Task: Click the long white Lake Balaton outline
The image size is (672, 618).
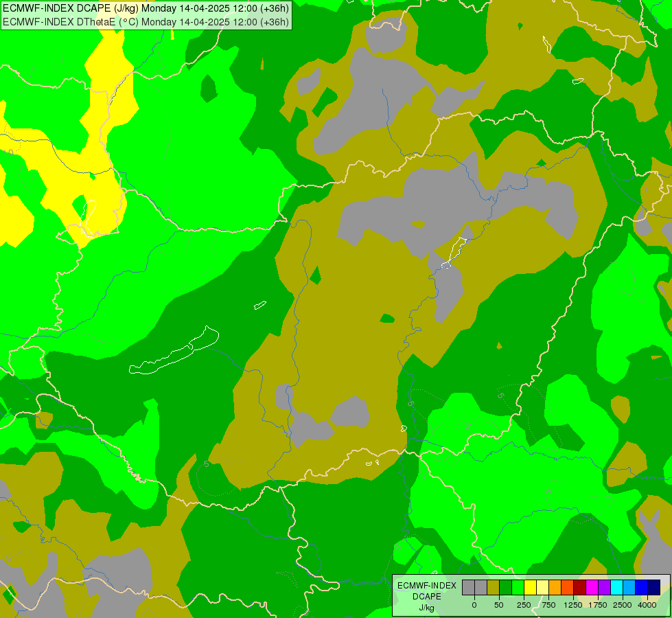Action: [x=174, y=350]
